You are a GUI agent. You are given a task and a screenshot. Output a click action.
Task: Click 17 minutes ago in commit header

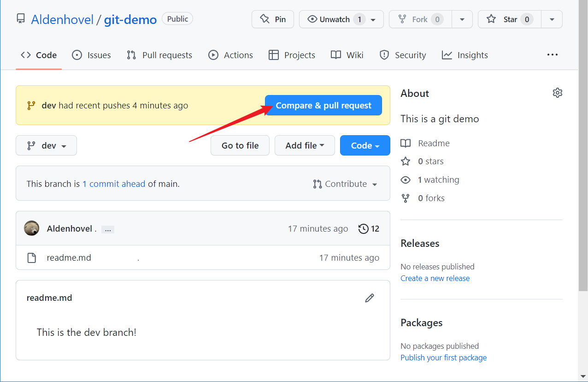(x=318, y=228)
